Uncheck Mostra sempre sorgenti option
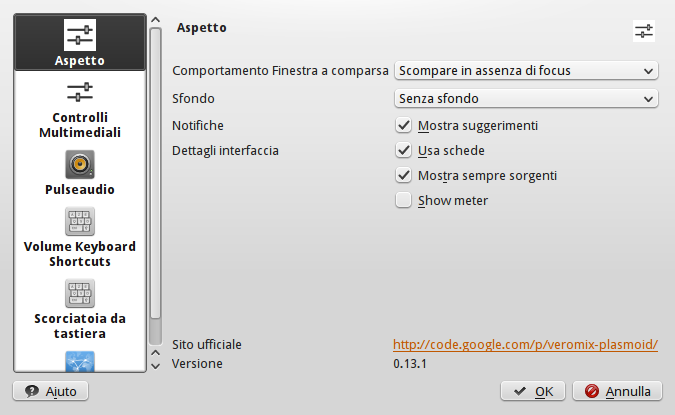675x415 pixels. point(404,175)
